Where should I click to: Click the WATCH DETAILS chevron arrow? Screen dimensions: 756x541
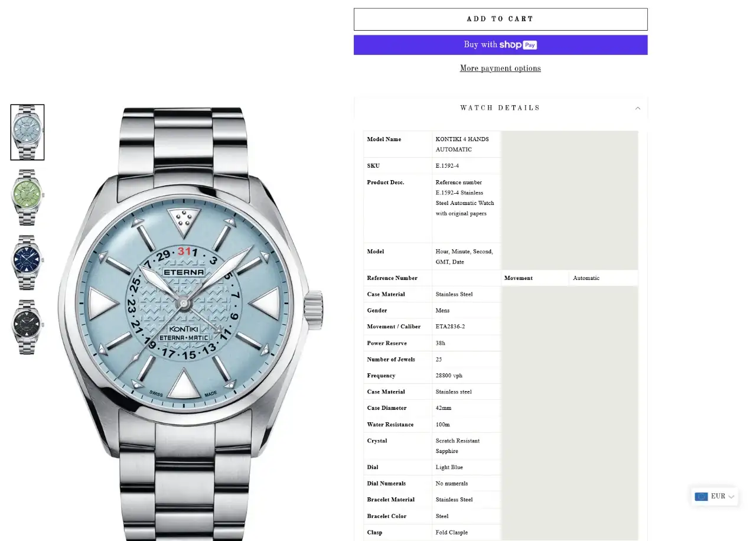point(638,108)
